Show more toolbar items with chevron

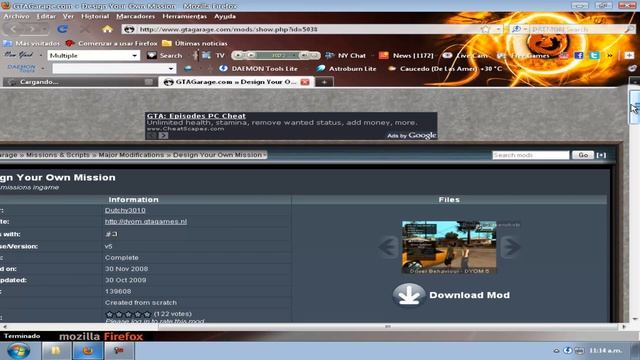click(x=610, y=56)
